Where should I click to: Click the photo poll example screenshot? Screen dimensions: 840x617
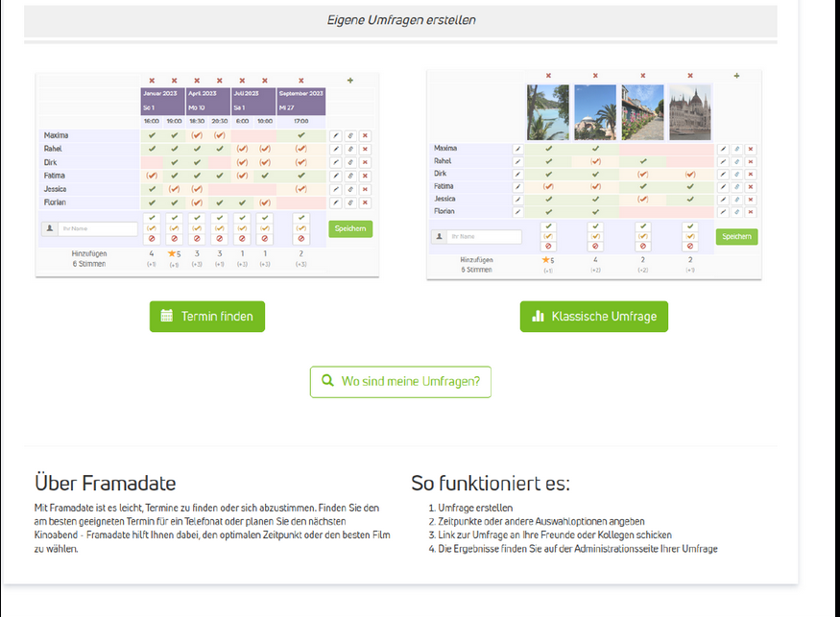coord(594,175)
